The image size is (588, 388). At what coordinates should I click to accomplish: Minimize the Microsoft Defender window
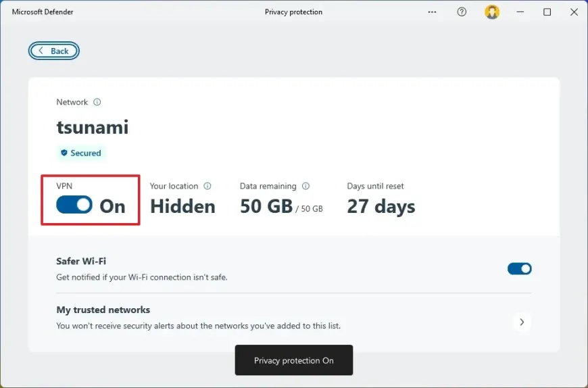click(x=520, y=12)
